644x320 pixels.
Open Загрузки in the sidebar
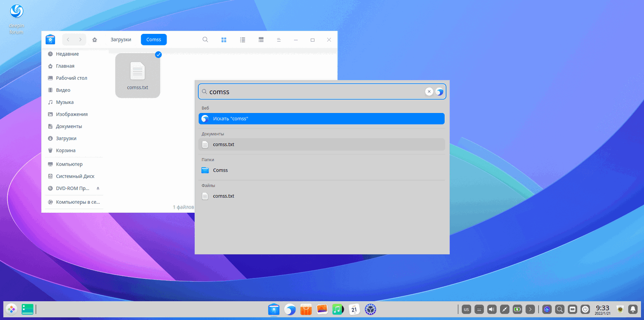[x=73, y=138]
